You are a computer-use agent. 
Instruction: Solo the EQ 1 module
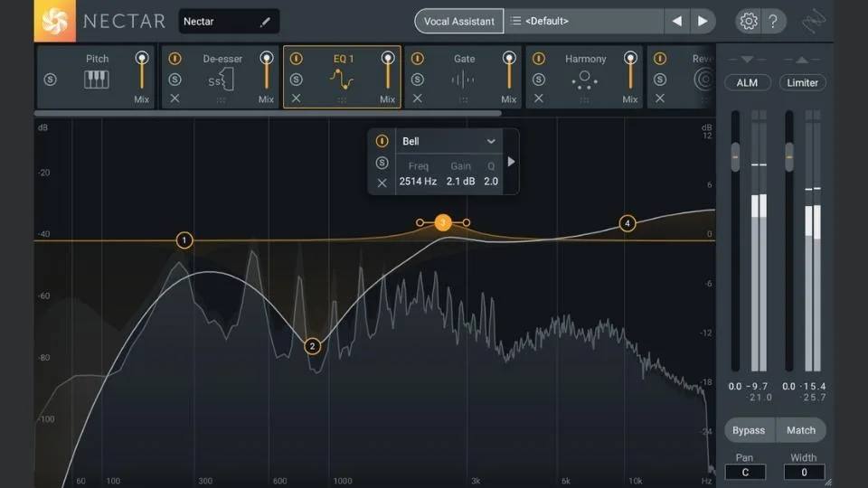[297, 80]
